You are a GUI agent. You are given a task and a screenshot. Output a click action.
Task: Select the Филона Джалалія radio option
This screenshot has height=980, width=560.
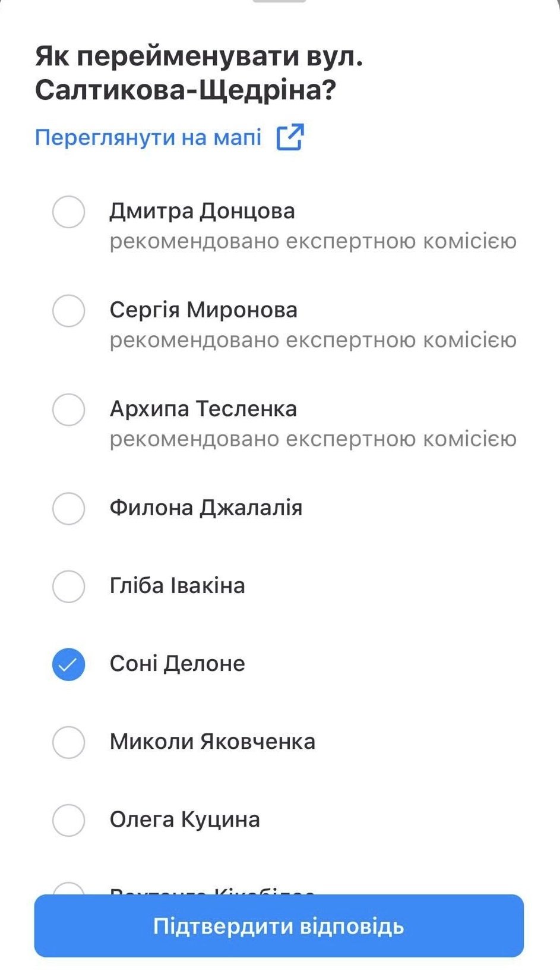click(x=68, y=508)
